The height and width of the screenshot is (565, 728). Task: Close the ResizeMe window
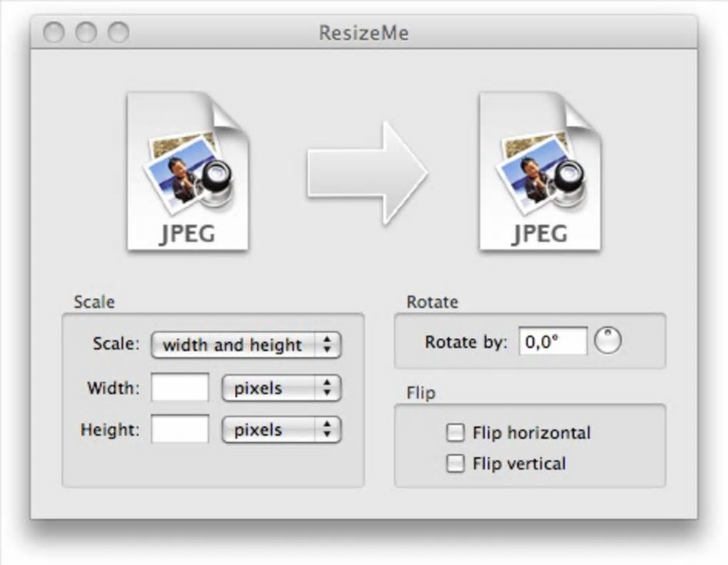pyautogui.click(x=54, y=32)
